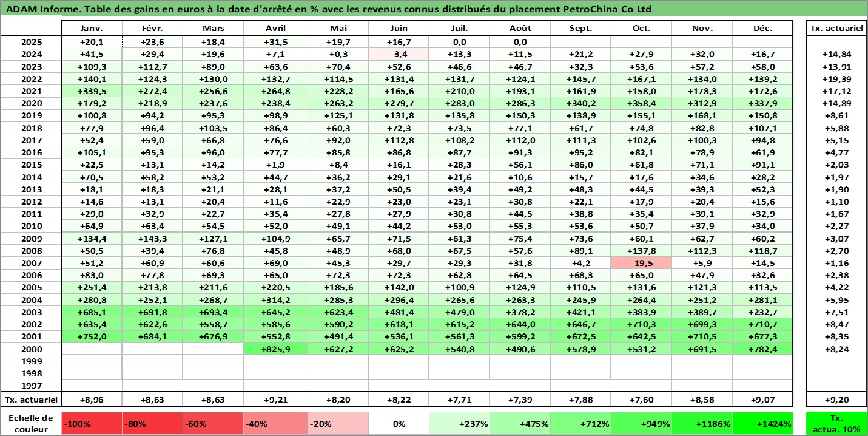The image size is (868, 436).
Task: Select the 'Déc.' column header
Action: click(x=762, y=29)
